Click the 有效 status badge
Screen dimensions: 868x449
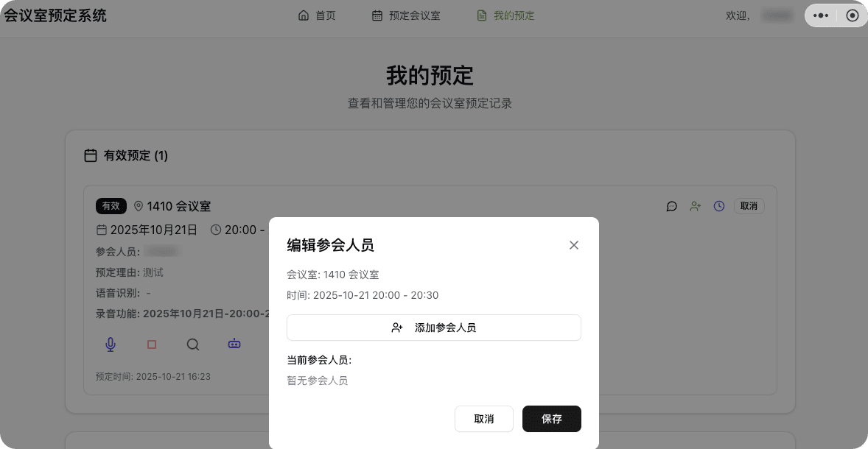[111, 206]
